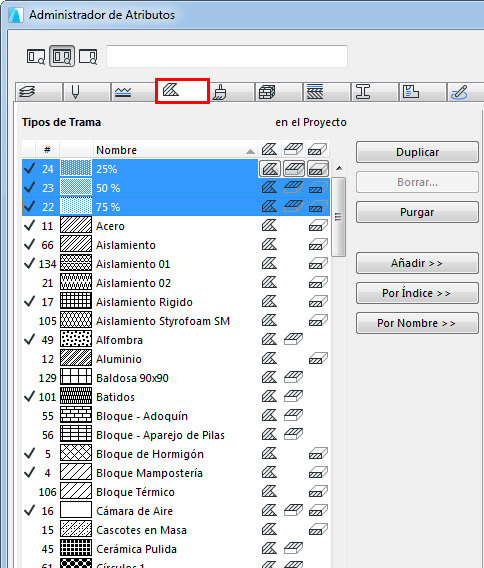Screen dimensions: 484x568
Task: Click cover fill icon for Cerámica Pulida
Action: click(293, 548)
